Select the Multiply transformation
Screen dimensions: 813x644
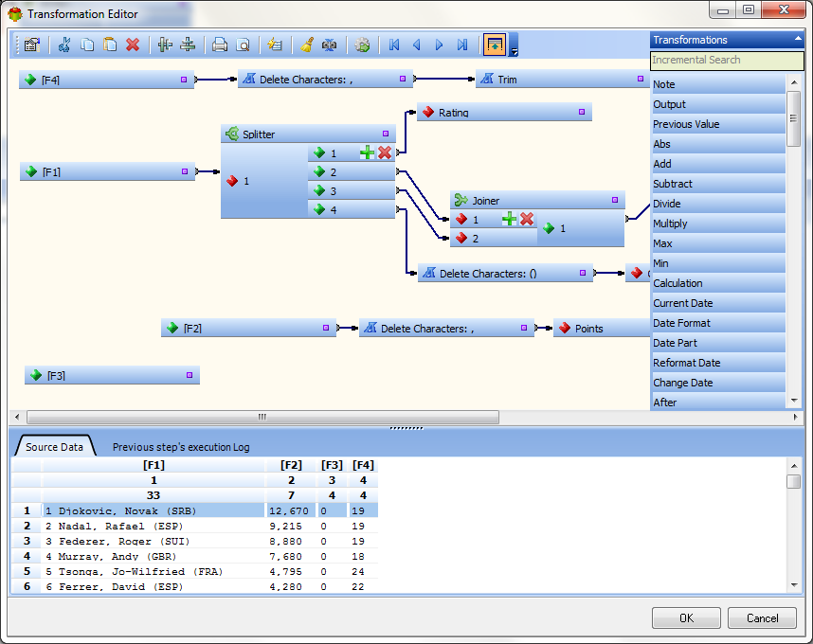[718, 224]
